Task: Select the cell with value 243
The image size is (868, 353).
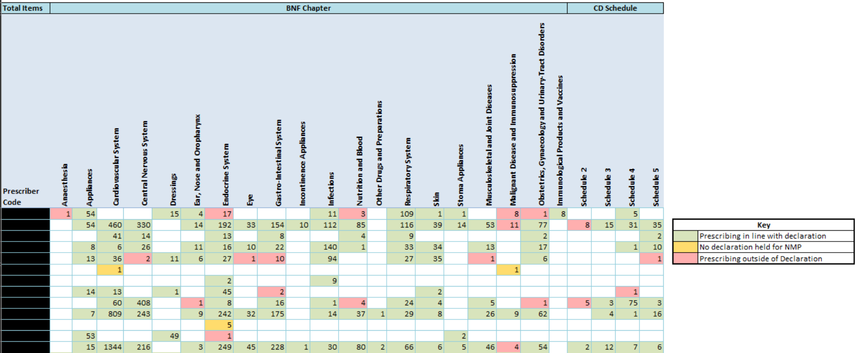Action: [x=138, y=314]
